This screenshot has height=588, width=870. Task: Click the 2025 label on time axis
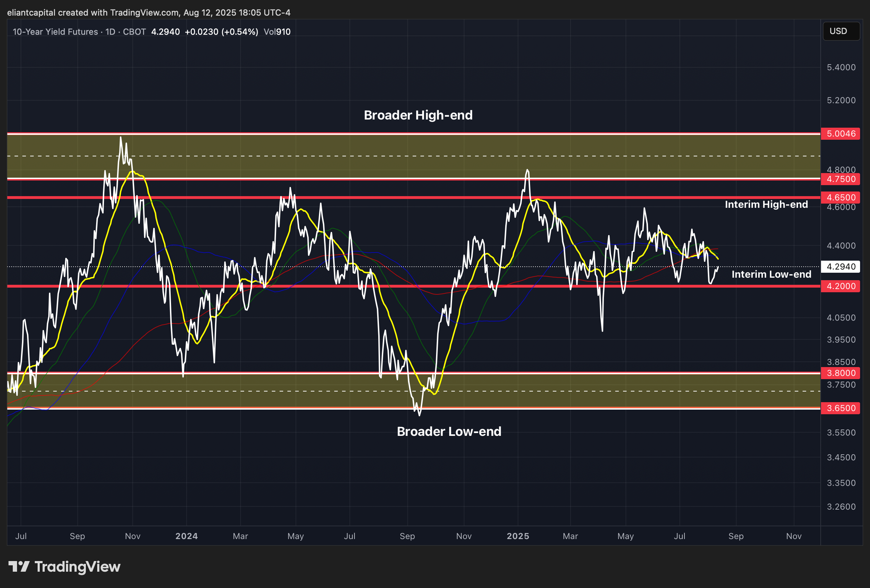pyautogui.click(x=518, y=536)
